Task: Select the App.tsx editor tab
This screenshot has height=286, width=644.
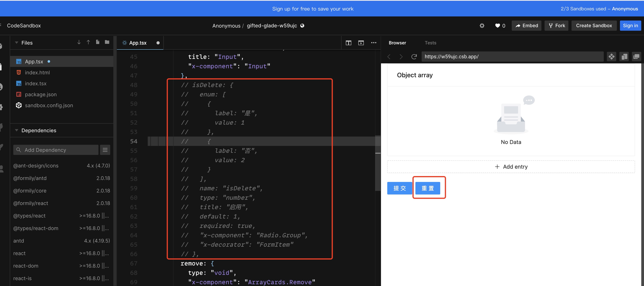Action: click(138, 43)
